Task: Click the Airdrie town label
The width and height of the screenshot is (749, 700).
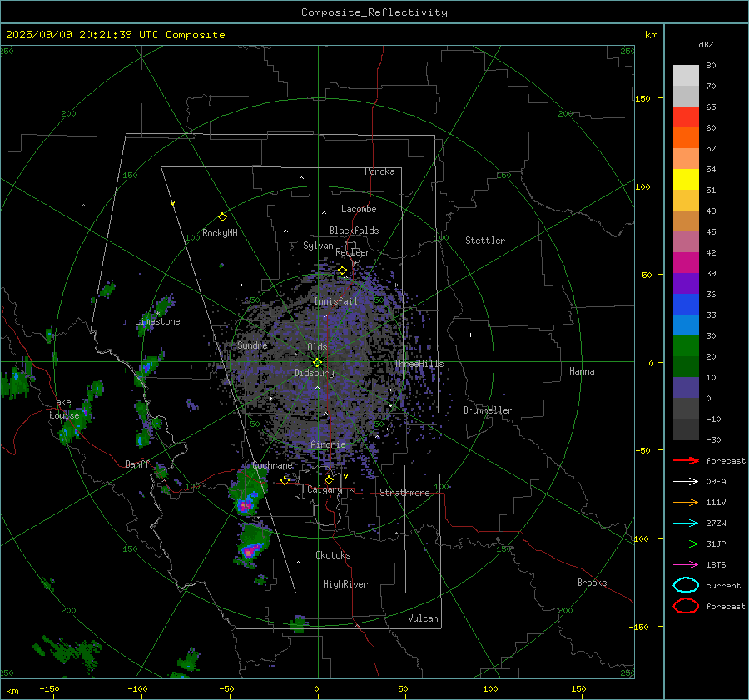Action: point(328,444)
